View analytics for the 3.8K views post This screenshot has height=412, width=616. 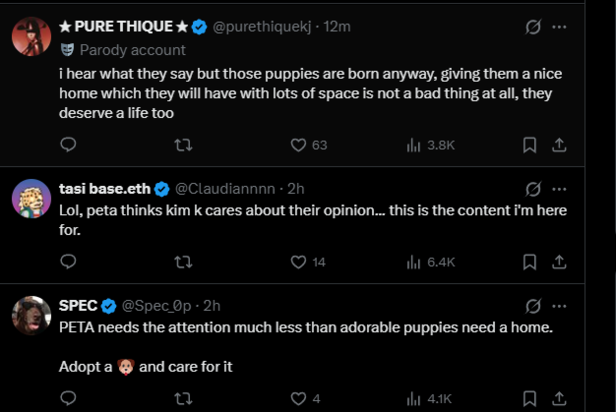(x=413, y=145)
